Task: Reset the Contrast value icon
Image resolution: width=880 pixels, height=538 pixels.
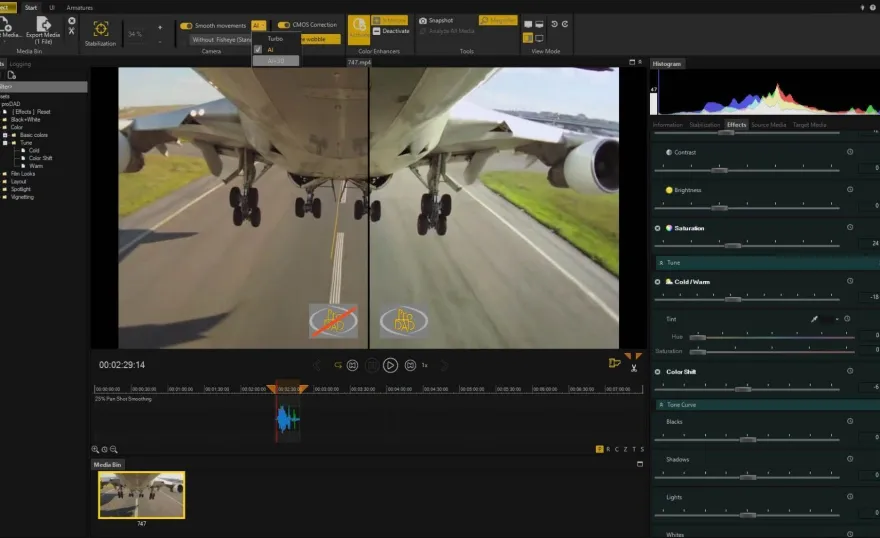Action: pyautogui.click(x=850, y=152)
